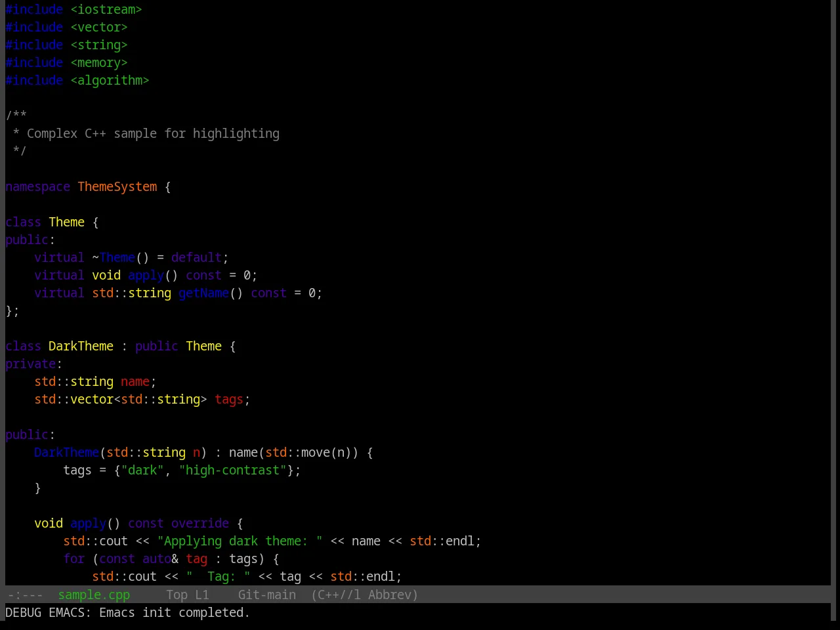Place cursor on '<algorithm>' include
Image resolution: width=840 pixels, height=630 pixels.
110,81
